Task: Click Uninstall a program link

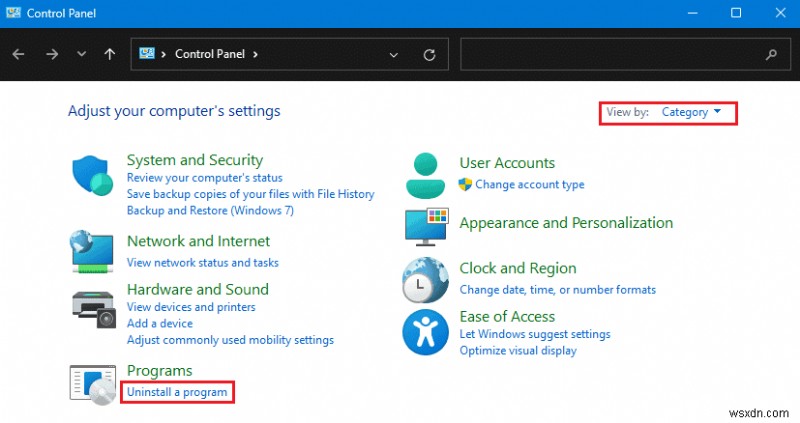Action: point(177,392)
